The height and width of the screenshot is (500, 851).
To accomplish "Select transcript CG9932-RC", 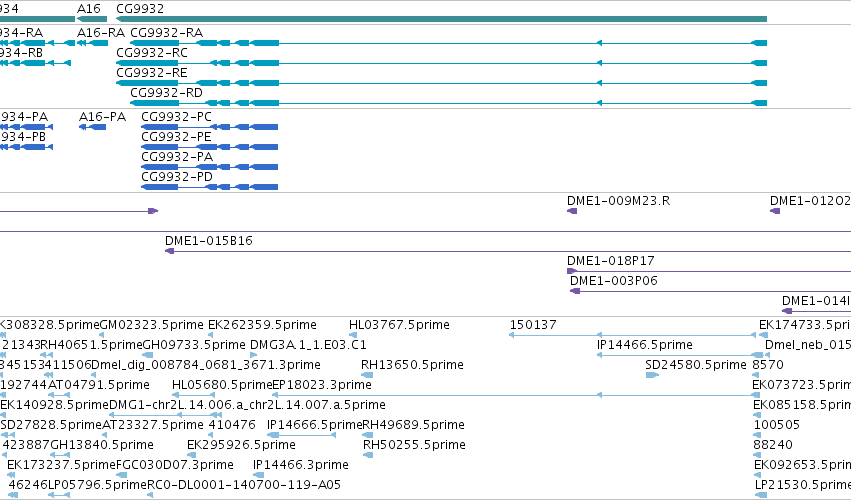I will pos(441,63).
